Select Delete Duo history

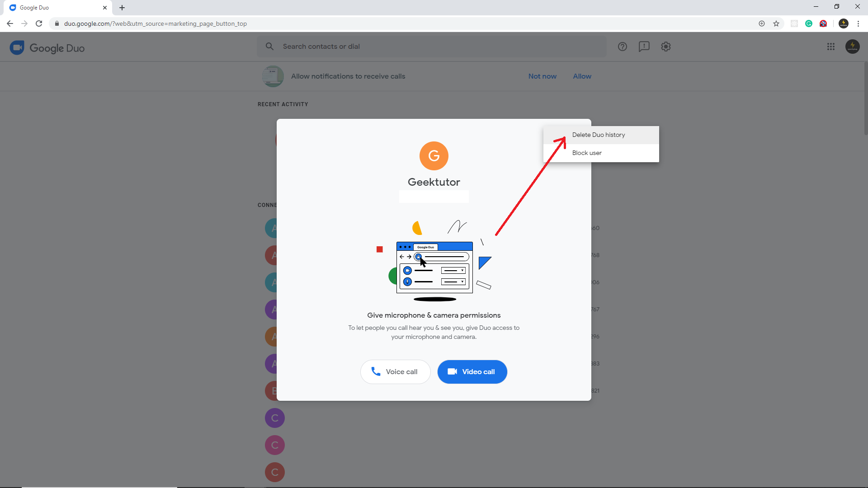point(599,135)
